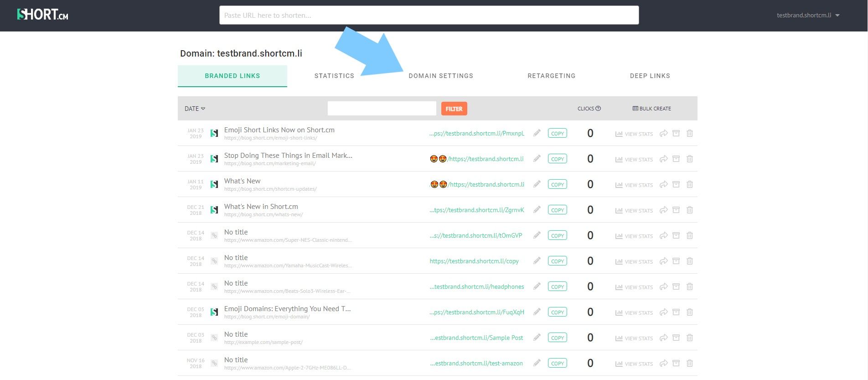Select the Branded Links tab
The width and height of the screenshot is (868, 380).
tap(232, 76)
